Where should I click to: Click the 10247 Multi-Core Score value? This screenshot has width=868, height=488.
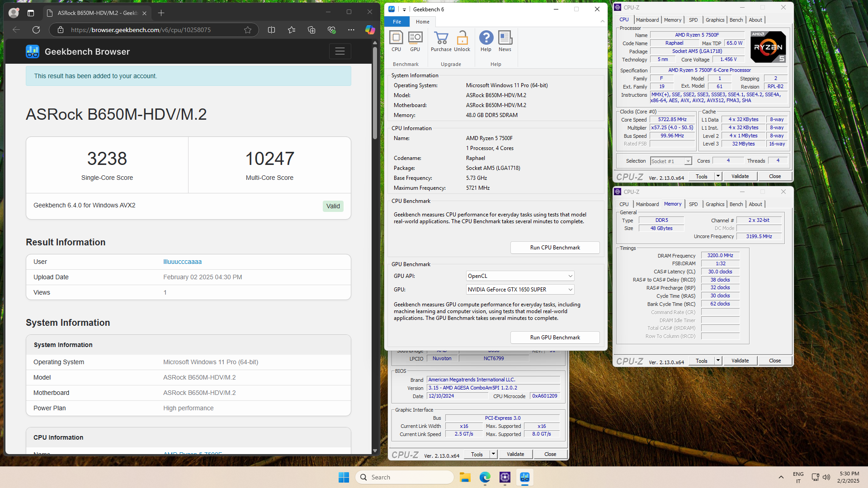click(x=269, y=159)
